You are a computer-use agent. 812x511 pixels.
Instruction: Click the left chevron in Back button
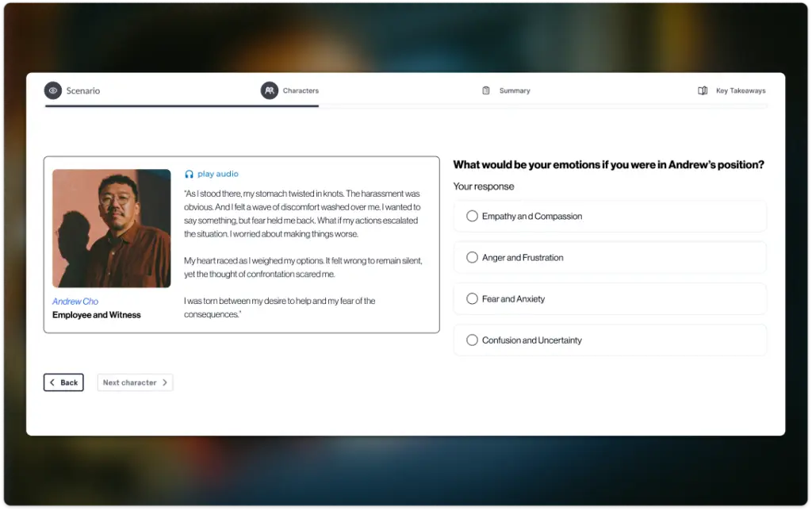(52, 382)
